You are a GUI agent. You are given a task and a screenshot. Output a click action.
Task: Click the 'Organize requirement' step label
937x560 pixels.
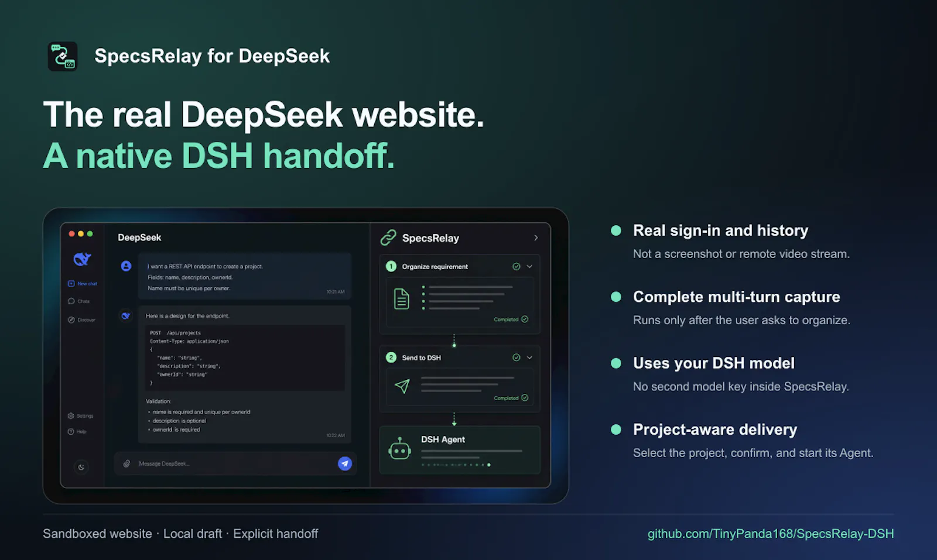click(435, 267)
